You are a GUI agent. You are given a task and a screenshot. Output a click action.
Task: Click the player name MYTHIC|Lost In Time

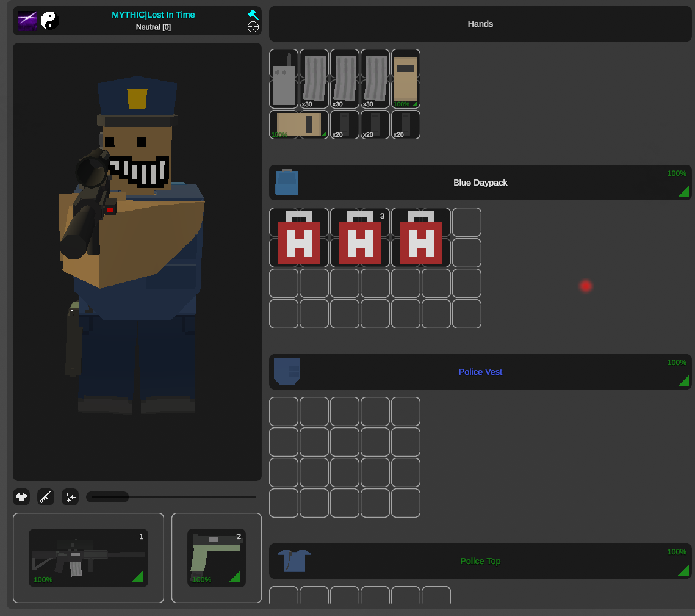[153, 15]
